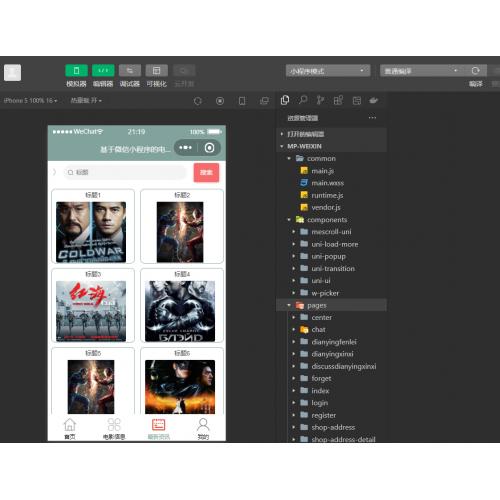Click the simulator phone device icon
The height and width of the screenshot is (500, 500).
coord(242,101)
